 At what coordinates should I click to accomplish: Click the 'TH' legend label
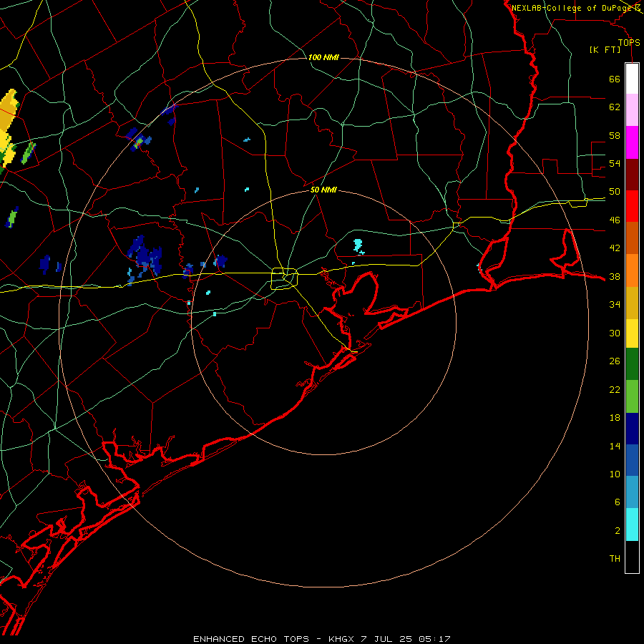click(x=615, y=559)
